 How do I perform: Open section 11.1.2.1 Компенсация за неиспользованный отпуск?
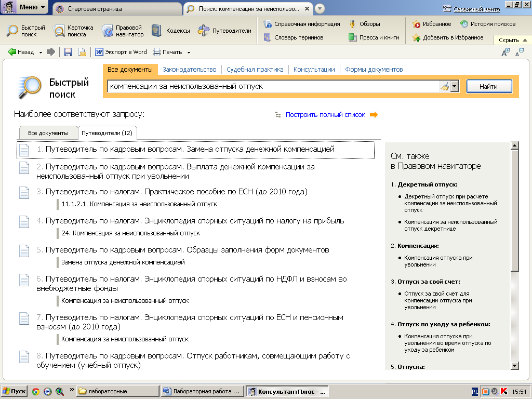[139, 204]
